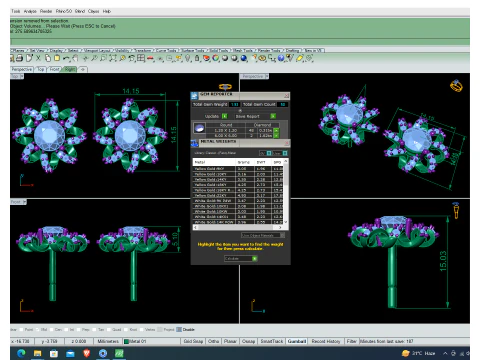Click the blue sphere Render icon

(x=244, y=58)
